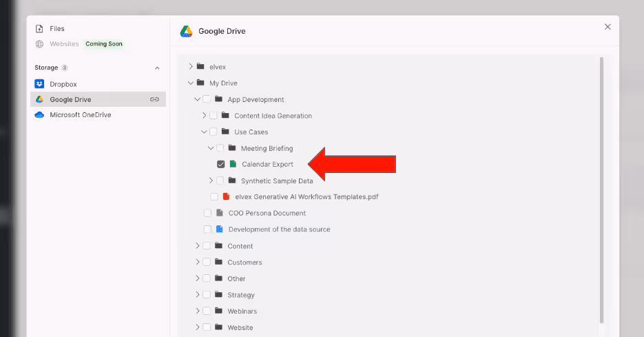
Task: Click the link icon beside Google Drive
Action: [154, 99]
